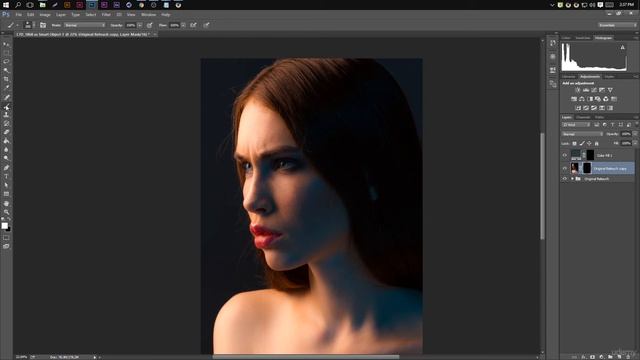This screenshot has height=360, width=640.
Task: Select the History Brush tool
Action: (x=6, y=124)
